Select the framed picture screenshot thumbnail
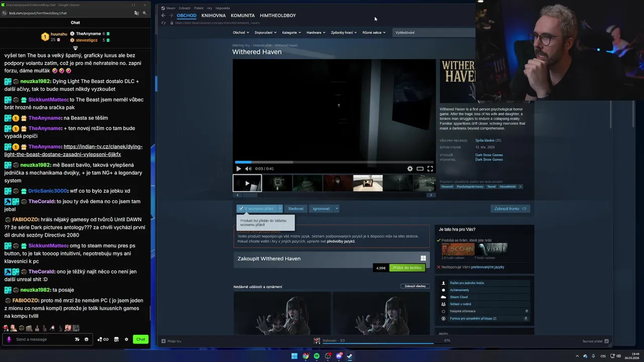The height and width of the screenshot is (362, 644). (368, 183)
